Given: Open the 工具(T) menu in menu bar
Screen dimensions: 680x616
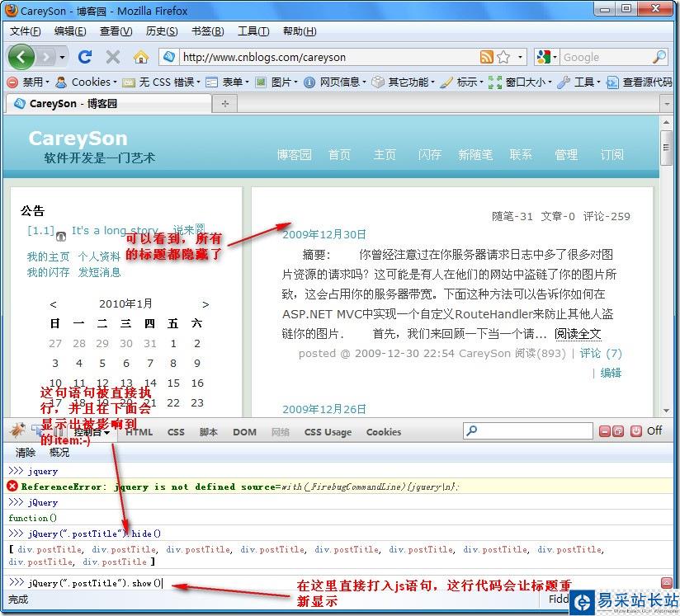Looking at the screenshot, I should tap(253, 31).
